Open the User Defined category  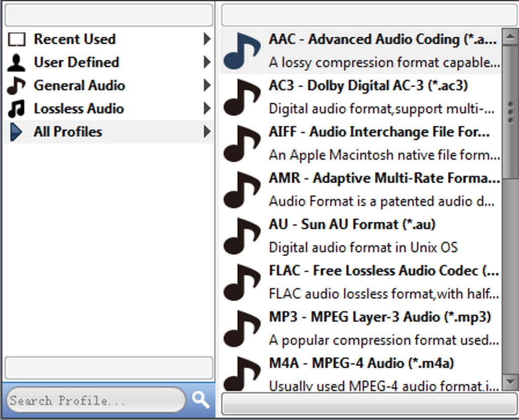pyautogui.click(x=108, y=63)
